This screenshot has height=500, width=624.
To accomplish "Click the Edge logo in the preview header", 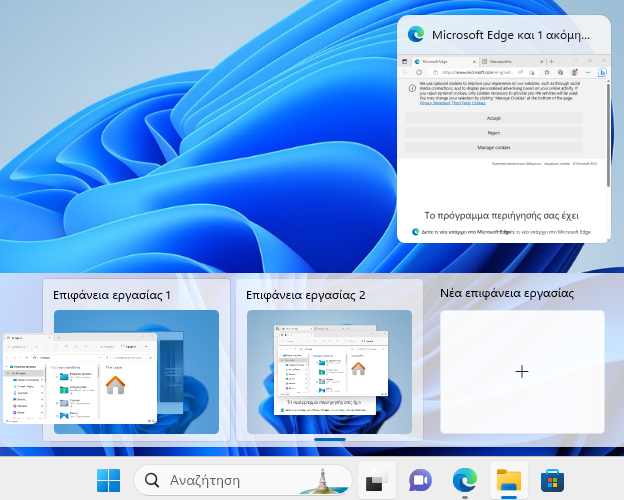I will (416, 35).
